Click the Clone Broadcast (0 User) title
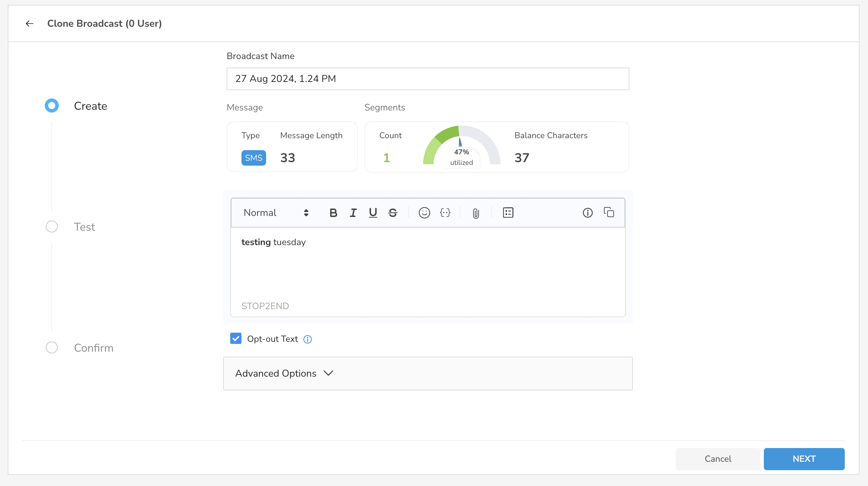This screenshot has height=486, width=868. point(105,24)
